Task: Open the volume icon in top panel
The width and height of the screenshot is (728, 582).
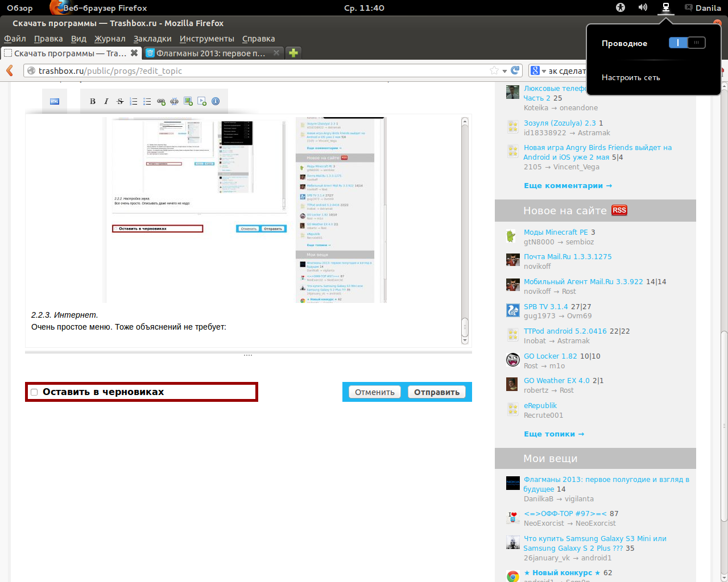Action: click(643, 7)
